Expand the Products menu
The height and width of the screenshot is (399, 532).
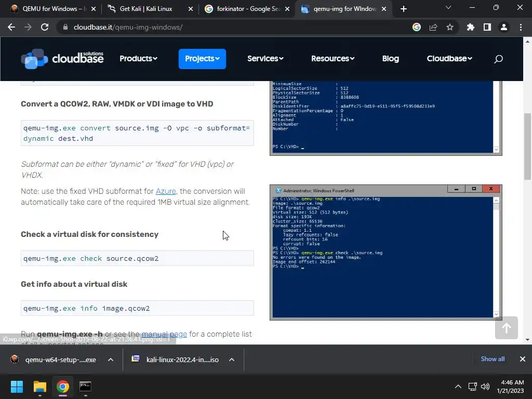pos(138,59)
